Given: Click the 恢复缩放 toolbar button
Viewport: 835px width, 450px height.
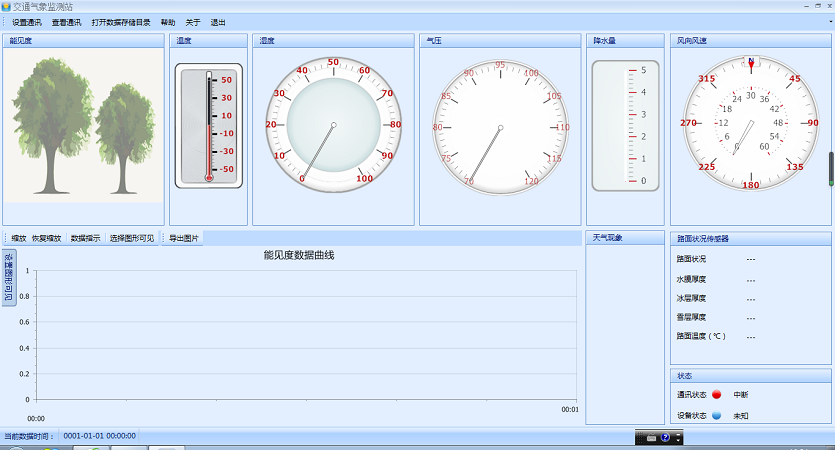Looking at the screenshot, I should [47, 238].
